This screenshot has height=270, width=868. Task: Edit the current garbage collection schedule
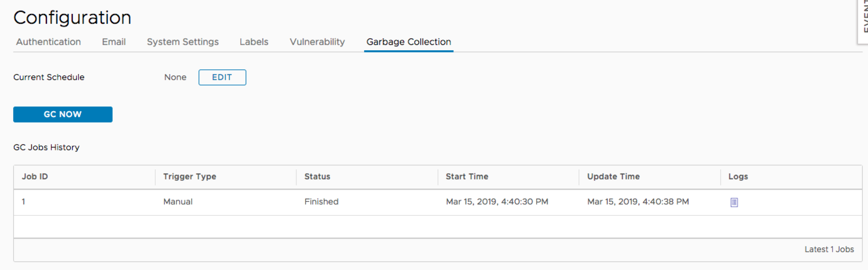click(x=222, y=77)
